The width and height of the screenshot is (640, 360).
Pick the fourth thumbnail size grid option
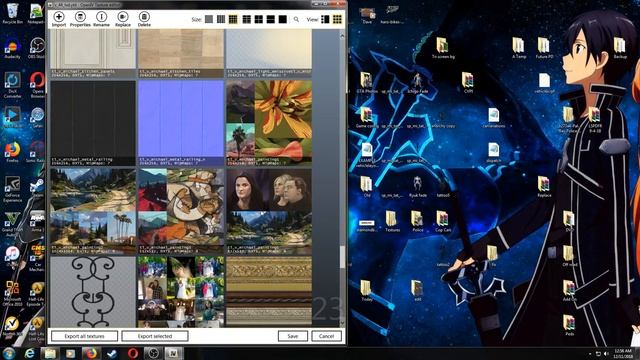click(x=247, y=19)
